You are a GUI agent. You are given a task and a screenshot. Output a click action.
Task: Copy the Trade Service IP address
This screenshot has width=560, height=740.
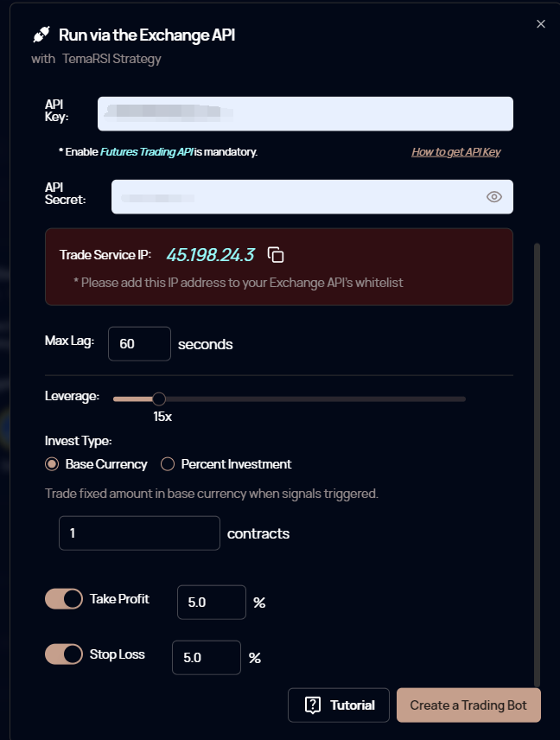coord(276,254)
